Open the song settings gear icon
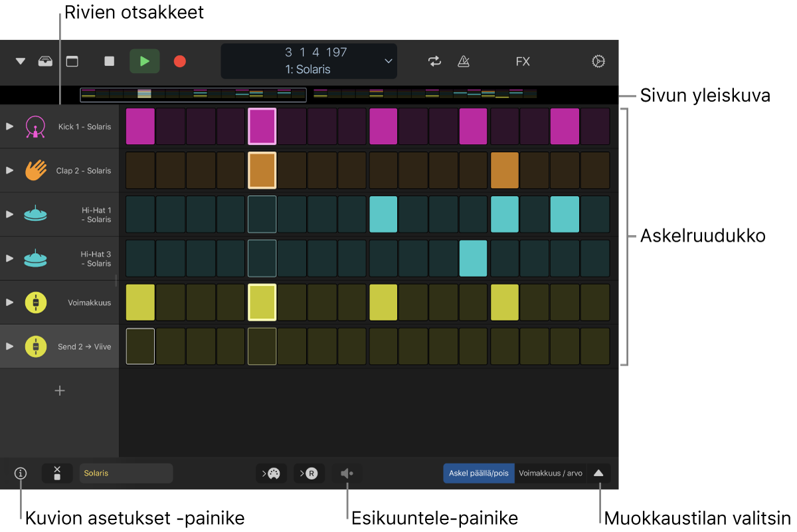Viewport: 797px width, 532px height. pos(598,61)
